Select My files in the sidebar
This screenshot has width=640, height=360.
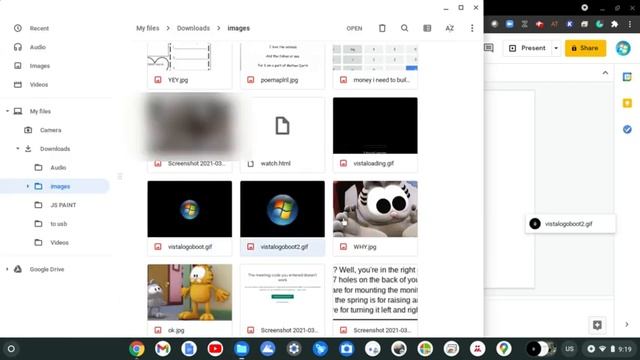click(x=40, y=111)
